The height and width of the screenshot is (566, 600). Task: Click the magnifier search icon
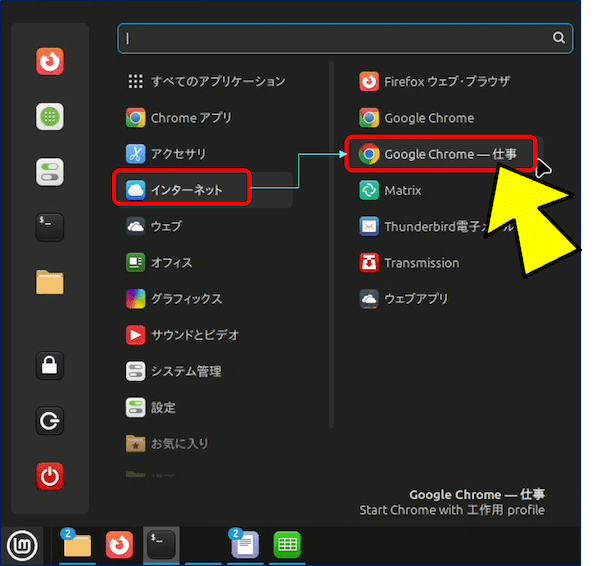coord(560,38)
